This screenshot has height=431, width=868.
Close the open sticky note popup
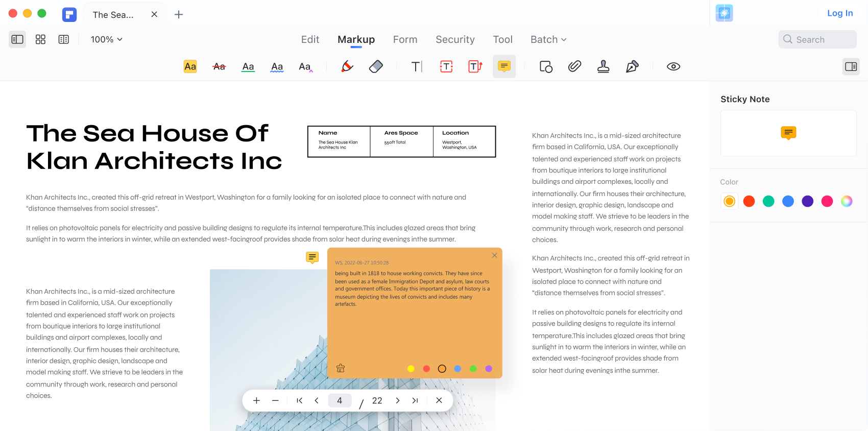[x=494, y=255]
